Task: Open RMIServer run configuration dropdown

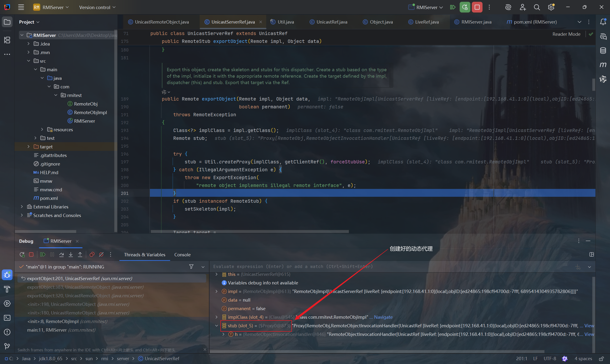Action: tap(426, 7)
